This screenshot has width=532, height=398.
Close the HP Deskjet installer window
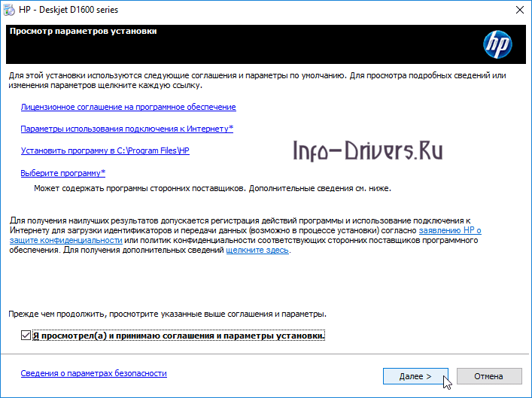point(519,10)
